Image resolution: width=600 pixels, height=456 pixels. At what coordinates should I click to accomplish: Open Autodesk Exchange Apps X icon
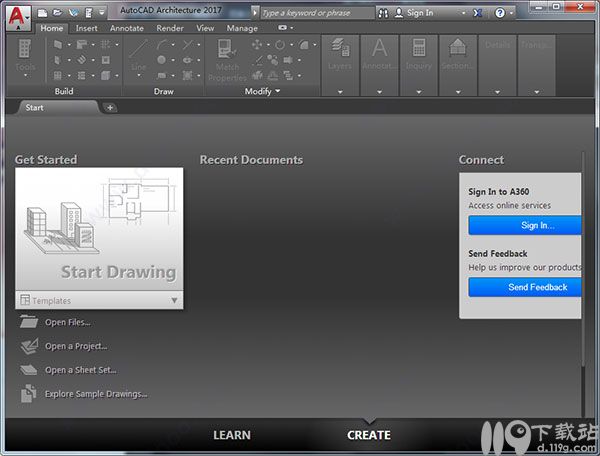click(x=478, y=13)
